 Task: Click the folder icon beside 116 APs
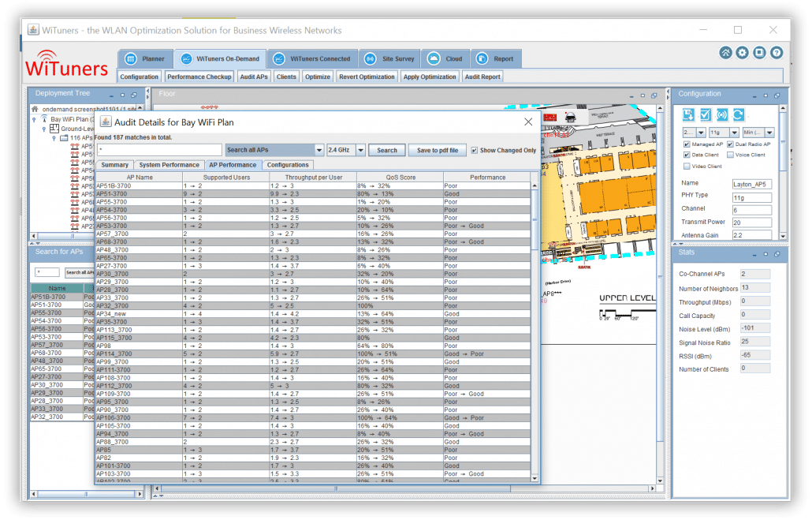tap(64, 138)
